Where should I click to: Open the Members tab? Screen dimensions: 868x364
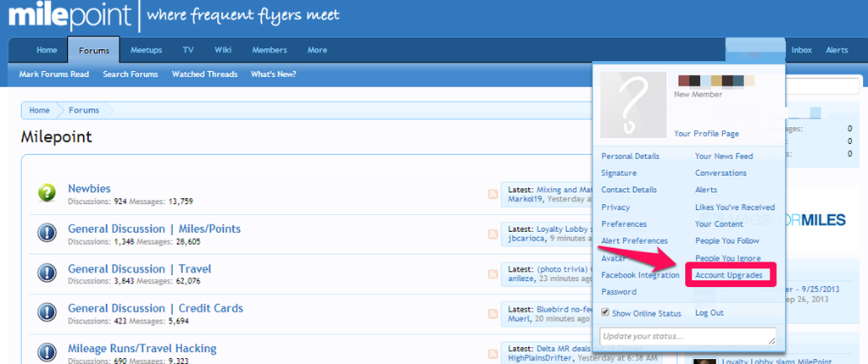[x=270, y=50]
